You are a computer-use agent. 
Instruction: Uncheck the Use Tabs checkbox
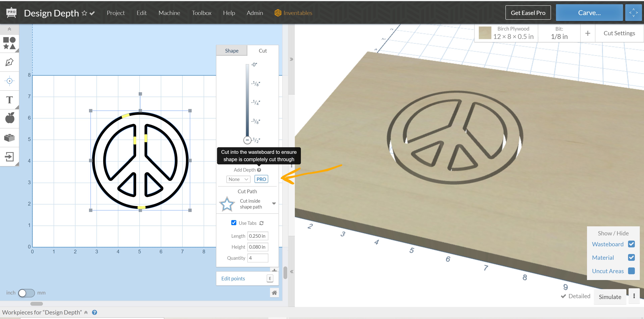(x=233, y=223)
